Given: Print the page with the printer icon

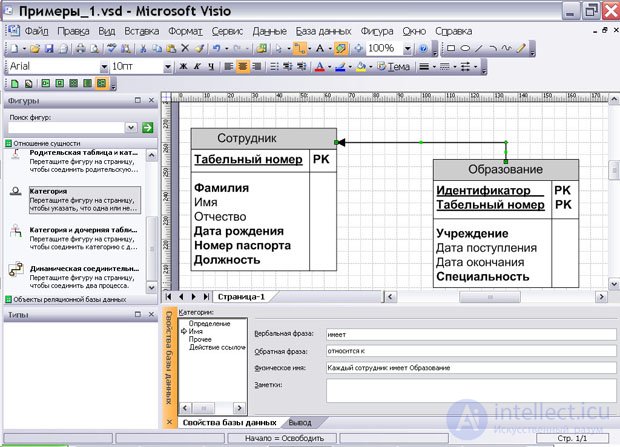Looking at the screenshot, I should click(x=81, y=49).
